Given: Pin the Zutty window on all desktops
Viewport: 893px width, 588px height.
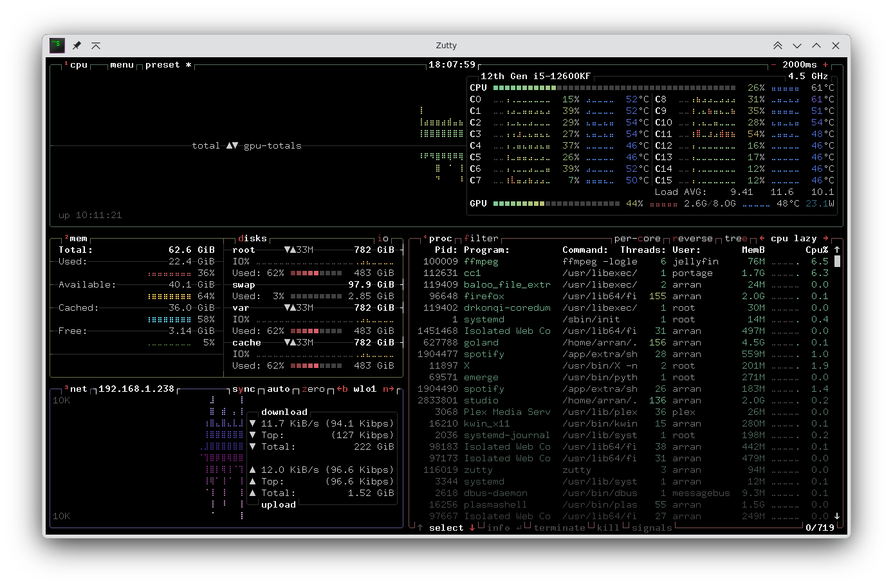Looking at the screenshot, I should (x=77, y=46).
